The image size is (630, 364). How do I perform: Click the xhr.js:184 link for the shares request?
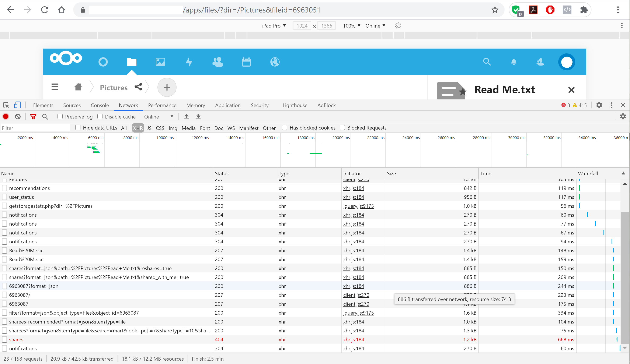click(354, 340)
